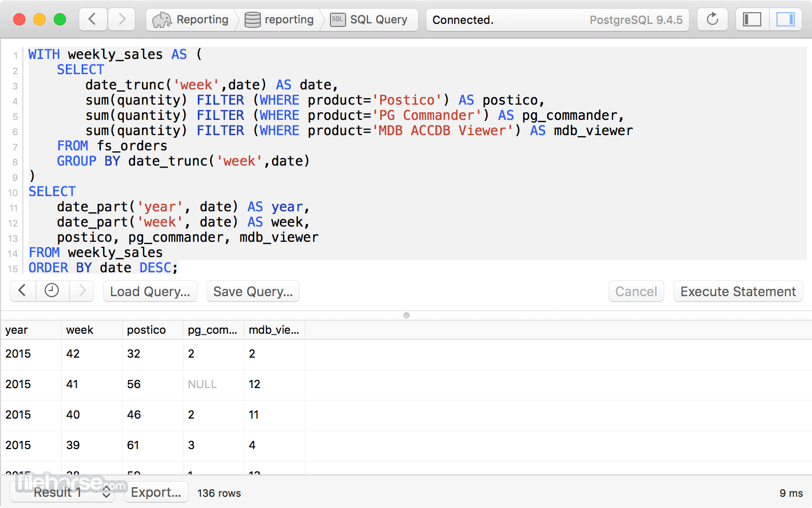Viewport: 812px width, 508px height.
Task: Select the SQL Query breadcrumb
Action: coord(369,20)
